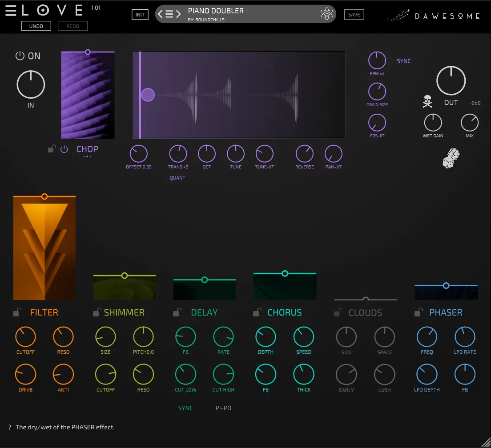The height and width of the screenshot is (448, 491).
Task: Toggle the main ON power switch
Action: (x=20, y=56)
